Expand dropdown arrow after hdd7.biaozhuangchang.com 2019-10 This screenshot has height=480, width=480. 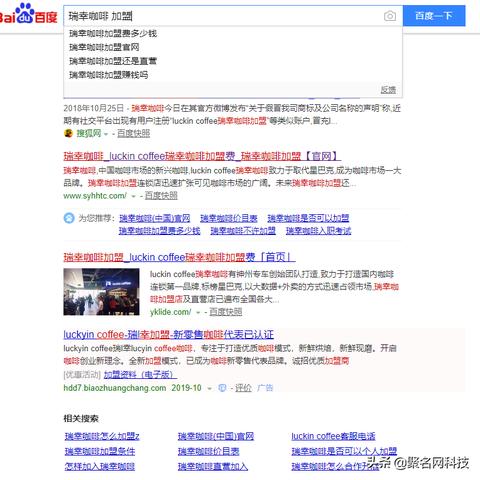click(210, 388)
